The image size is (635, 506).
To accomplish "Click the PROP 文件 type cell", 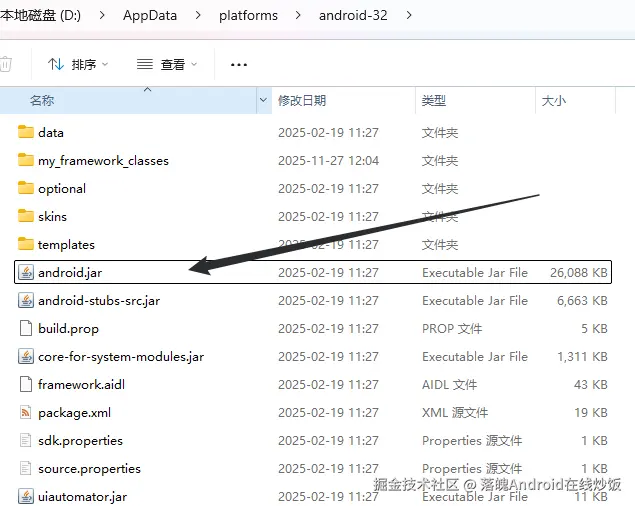I will 452,329.
